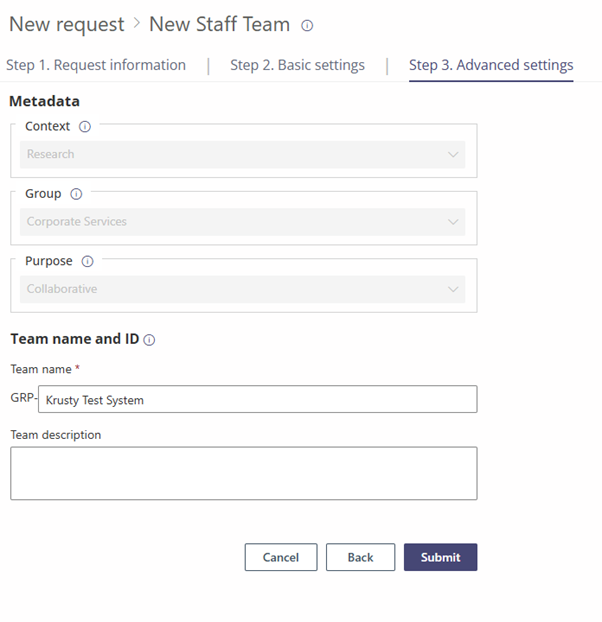
Task: Open the Group dropdown showing Corporate Services
Action: 243,222
